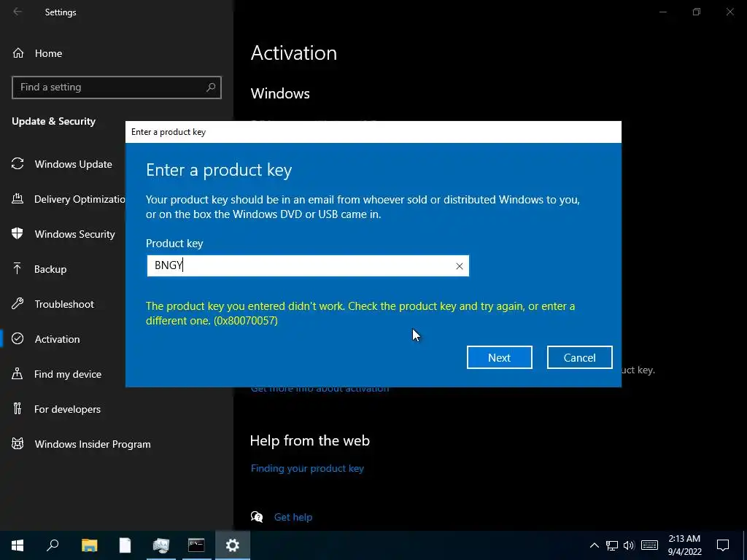Clear the product key field with X

point(460,266)
